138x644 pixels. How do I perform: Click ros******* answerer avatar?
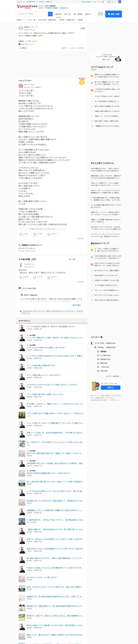[21, 86]
